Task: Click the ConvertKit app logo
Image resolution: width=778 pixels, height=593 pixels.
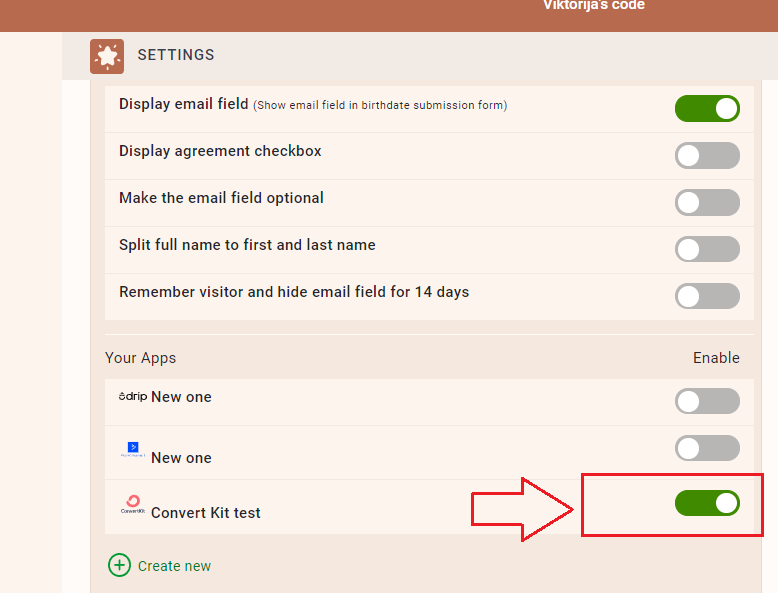Action: tap(133, 504)
